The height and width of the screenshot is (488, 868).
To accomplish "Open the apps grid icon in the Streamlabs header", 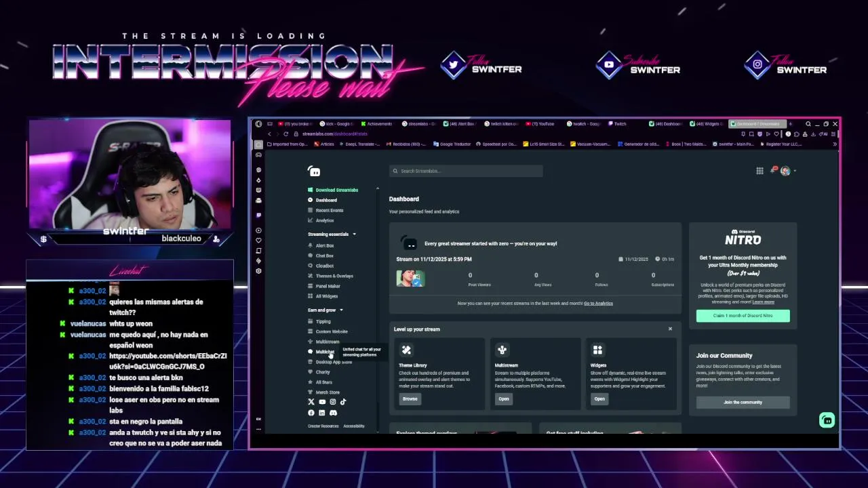I will pyautogui.click(x=759, y=171).
